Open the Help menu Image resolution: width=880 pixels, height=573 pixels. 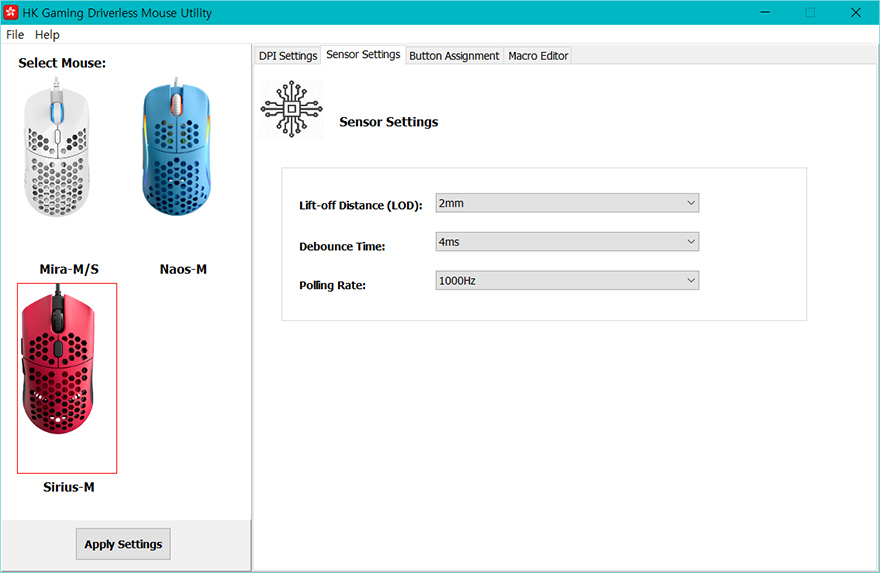[47, 35]
